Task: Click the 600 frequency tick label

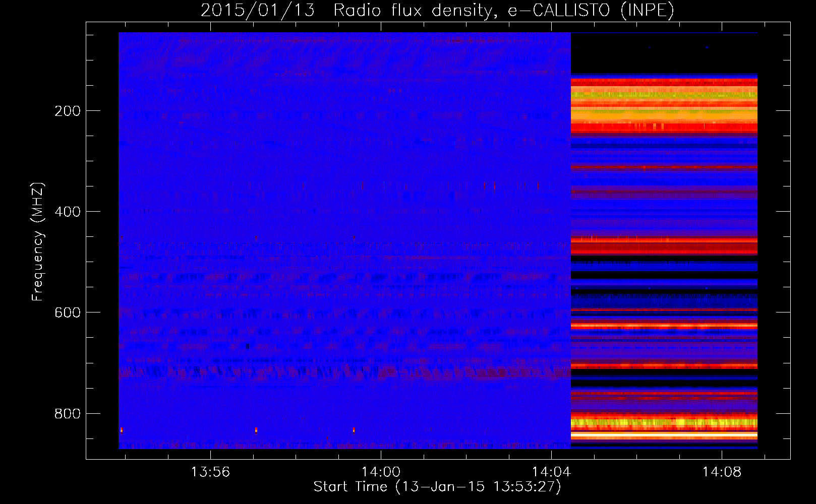Action: 68,312
